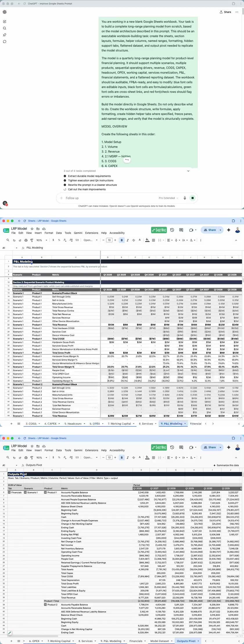Click SheetWhiz button in P&L Modeling Sheets window
This screenshot has width=244, height=644.
[159, 230]
